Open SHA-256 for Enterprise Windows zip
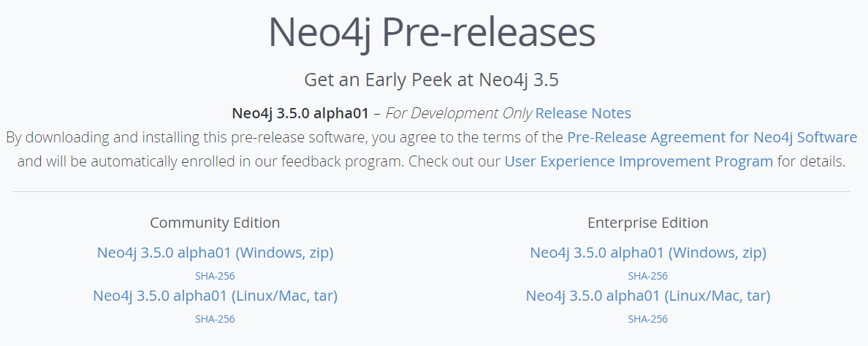The width and height of the screenshot is (868, 346). coord(648,276)
